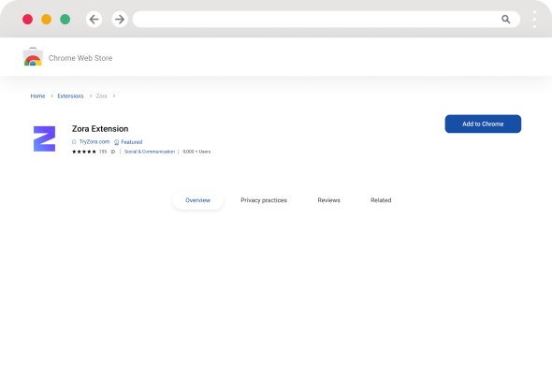Click the Zora Z extension logo
Screen dimensions: 552x392
point(44,138)
